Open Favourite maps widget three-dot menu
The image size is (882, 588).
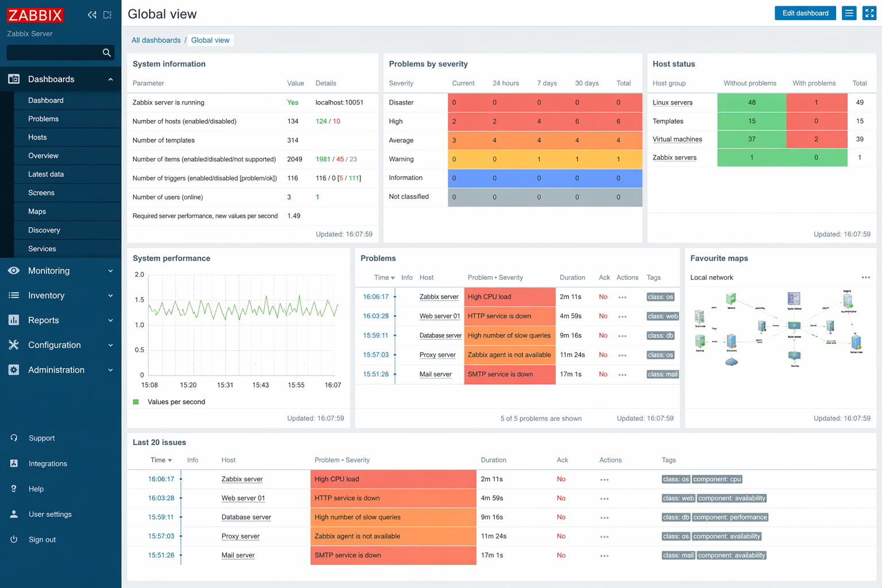pyautogui.click(x=865, y=278)
